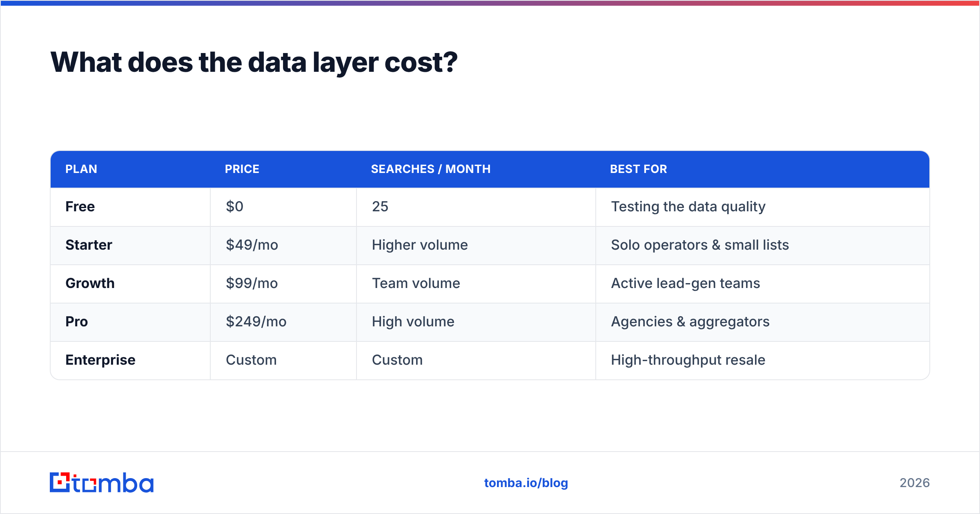The height and width of the screenshot is (514, 980).
Task: Click the $99/mo price cell
Action: [x=283, y=284]
